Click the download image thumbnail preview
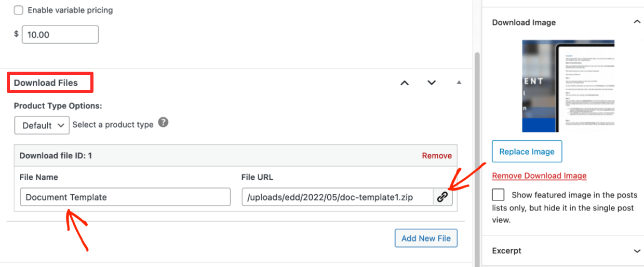644x267 pixels. click(568, 86)
